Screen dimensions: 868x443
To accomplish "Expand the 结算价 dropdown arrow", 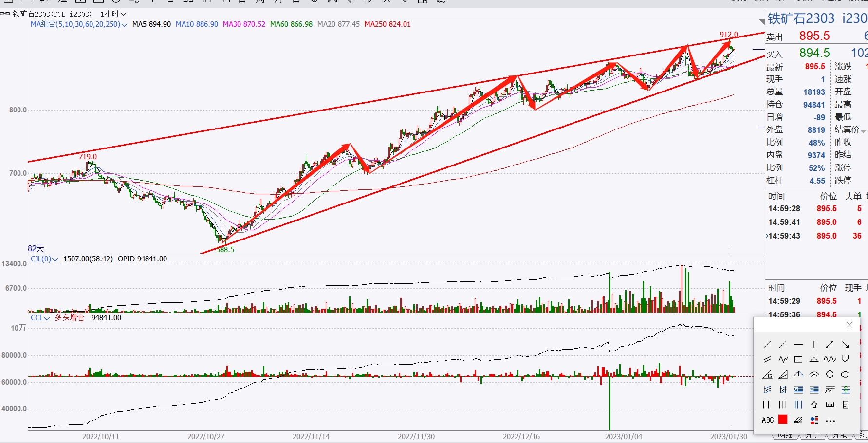I will pos(863,131).
